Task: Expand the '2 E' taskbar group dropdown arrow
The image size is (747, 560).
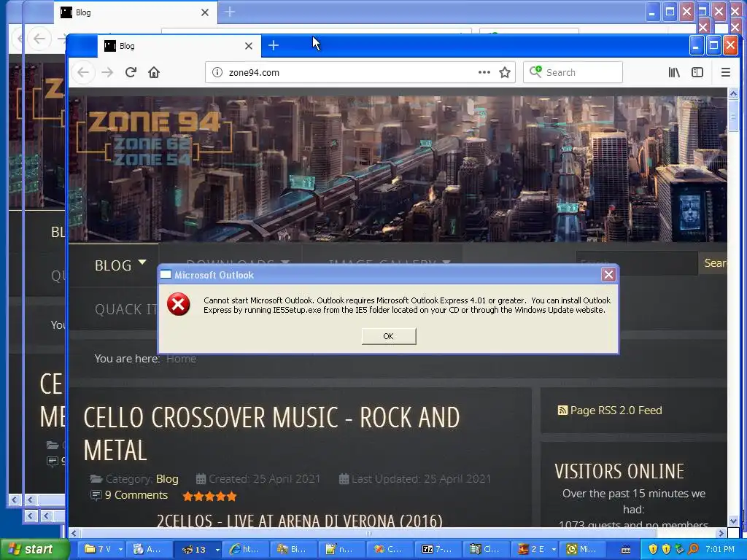Action: coord(554,550)
